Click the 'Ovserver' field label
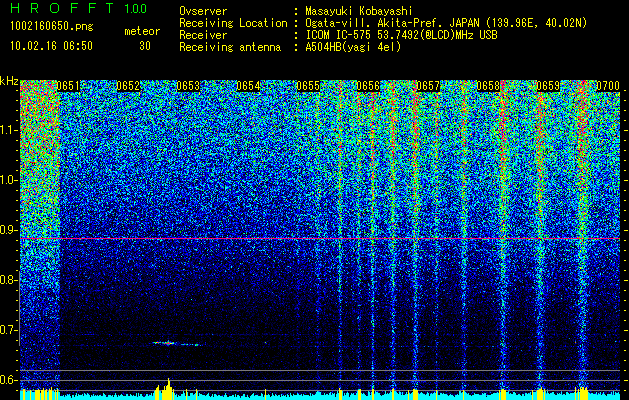The width and height of the screenshot is (629, 400). tap(203, 11)
